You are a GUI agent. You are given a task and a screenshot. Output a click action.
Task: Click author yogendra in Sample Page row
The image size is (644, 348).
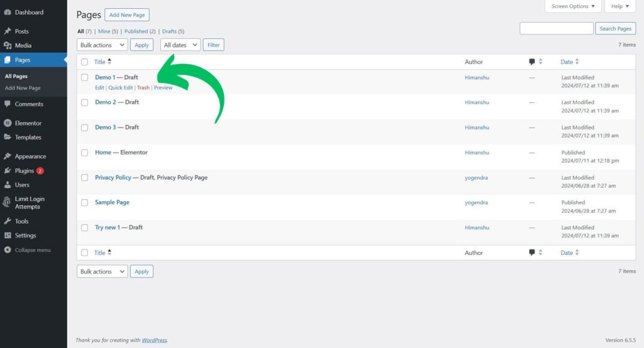(x=477, y=202)
